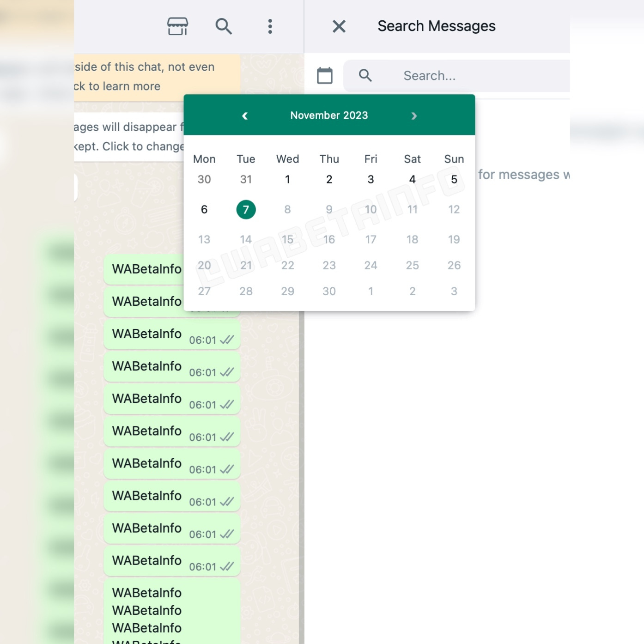Choose November 3 in the calendar
Image resolution: width=644 pixels, height=644 pixels.
371,179
